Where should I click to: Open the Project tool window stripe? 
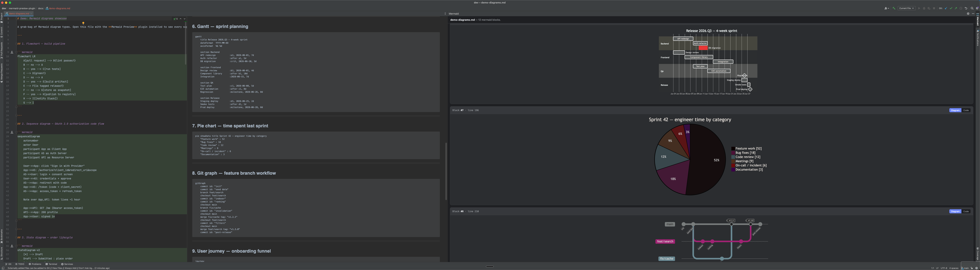pyautogui.click(x=2, y=18)
